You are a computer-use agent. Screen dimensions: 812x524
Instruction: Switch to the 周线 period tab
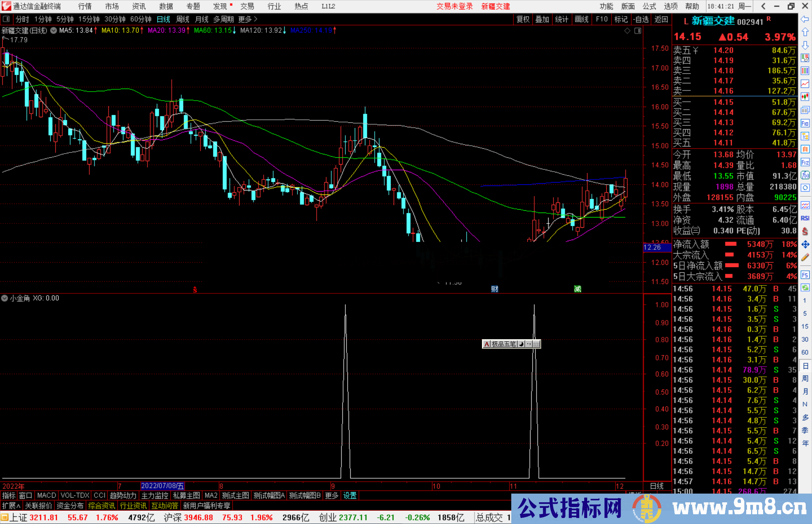pyautogui.click(x=182, y=19)
